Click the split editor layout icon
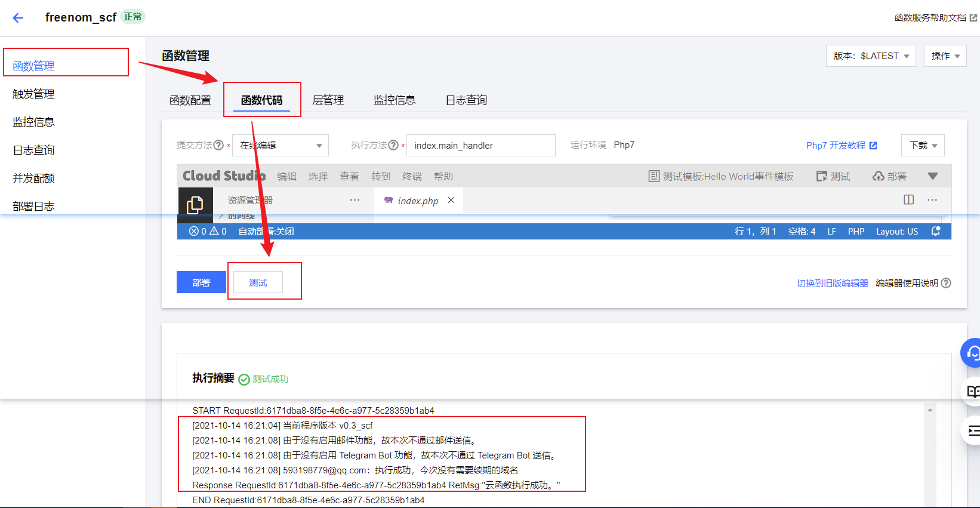The height and width of the screenshot is (508, 980). click(x=908, y=199)
